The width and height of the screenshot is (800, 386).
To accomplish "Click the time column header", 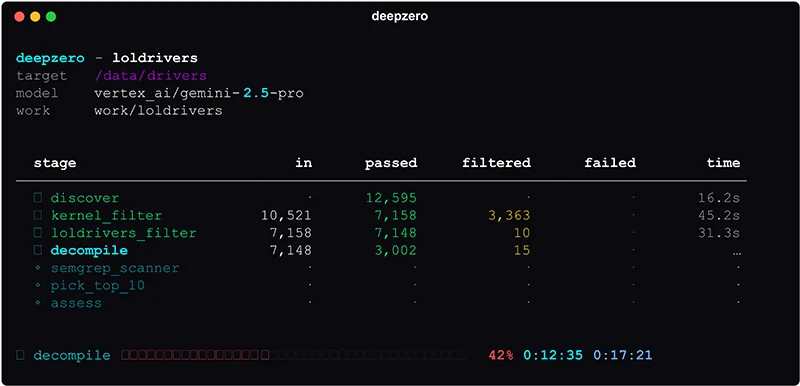I will 723,163.
